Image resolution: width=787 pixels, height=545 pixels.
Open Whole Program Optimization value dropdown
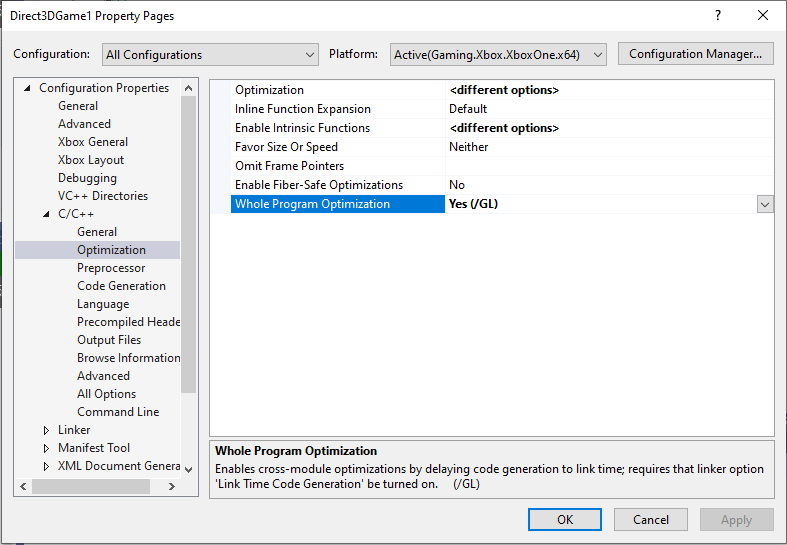pos(765,204)
